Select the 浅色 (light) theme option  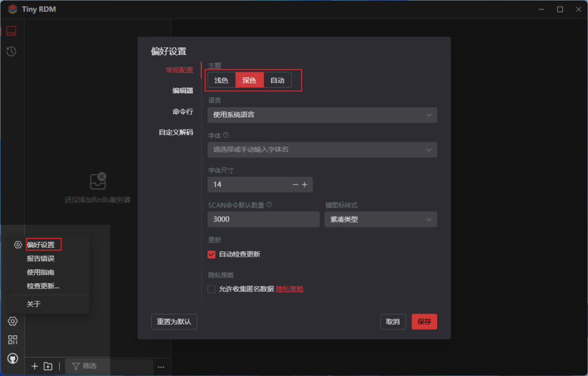(x=221, y=79)
